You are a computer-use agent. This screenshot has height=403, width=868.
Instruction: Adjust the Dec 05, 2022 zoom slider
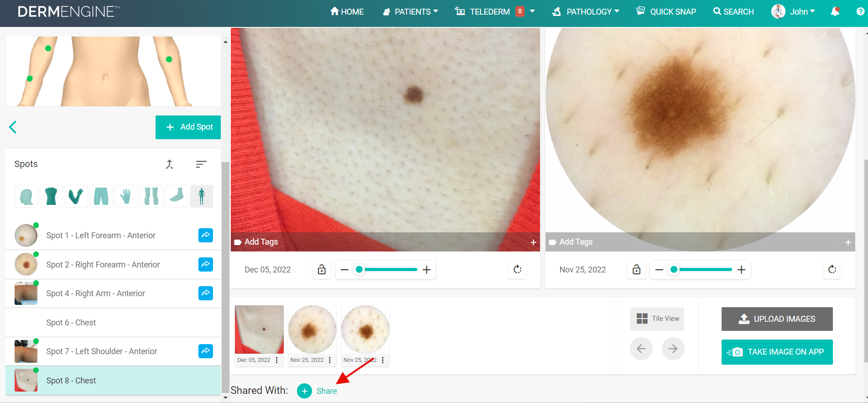(386, 270)
